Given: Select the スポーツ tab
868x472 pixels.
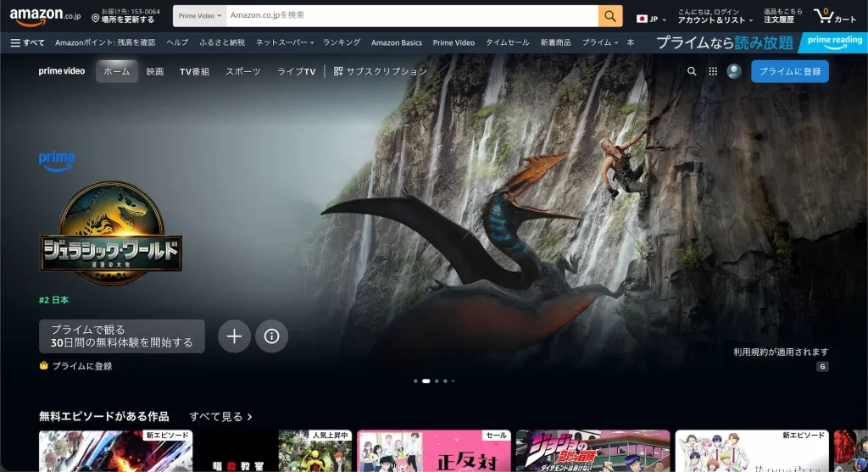Looking at the screenshot, I should [243, 72].
